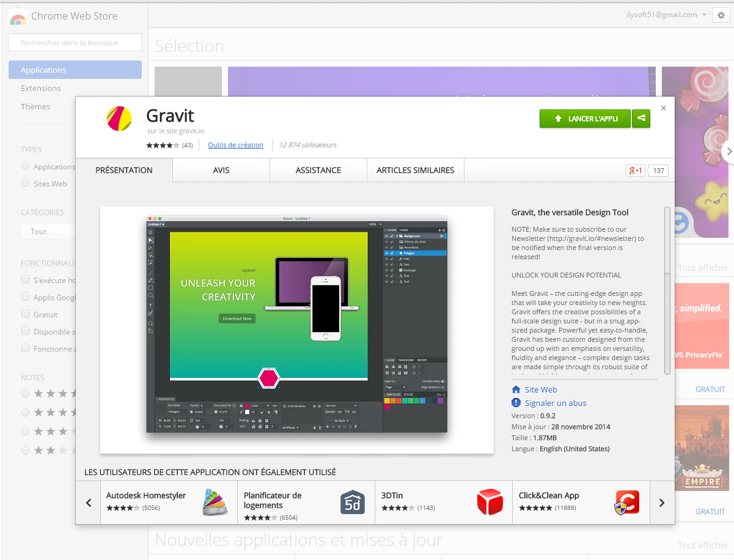Open the Site Web link
This screenshot has height=560, width=734.
coord(541,389)
